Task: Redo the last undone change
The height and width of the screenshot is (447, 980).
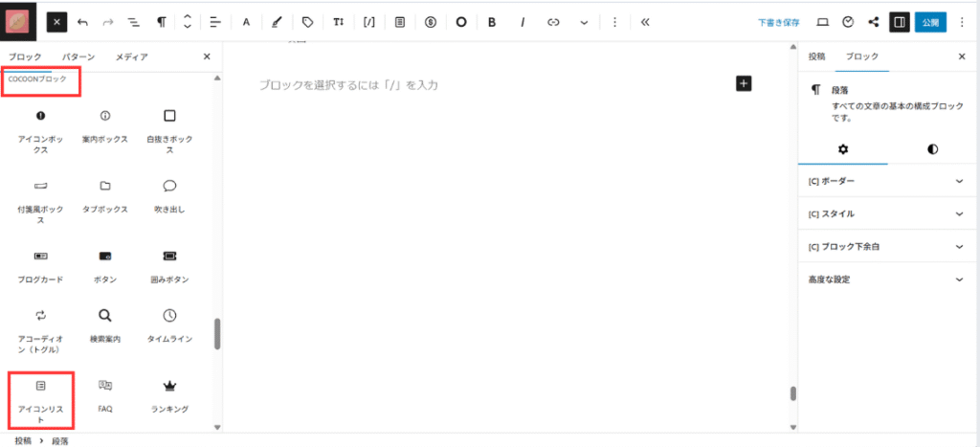Action: (x=108, y=22)
